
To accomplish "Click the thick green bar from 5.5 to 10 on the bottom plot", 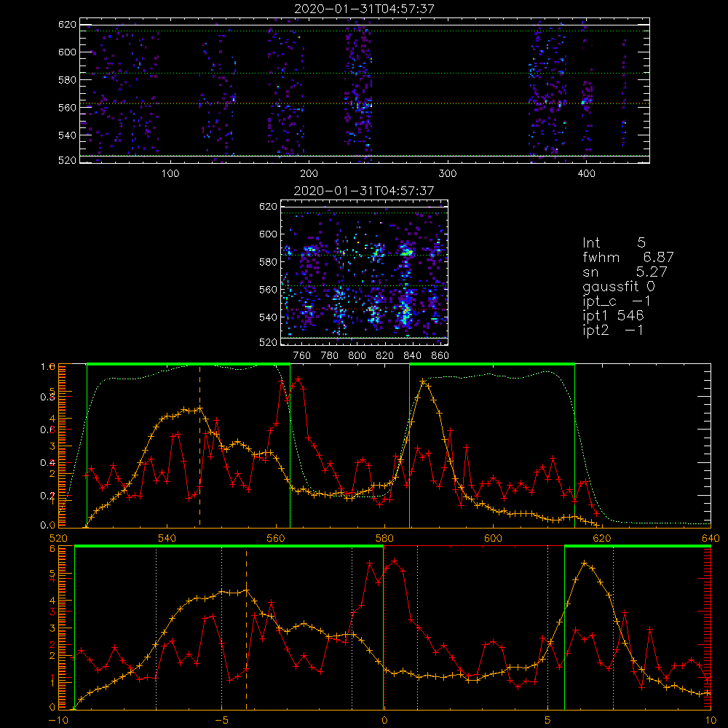I will point(638,547).
